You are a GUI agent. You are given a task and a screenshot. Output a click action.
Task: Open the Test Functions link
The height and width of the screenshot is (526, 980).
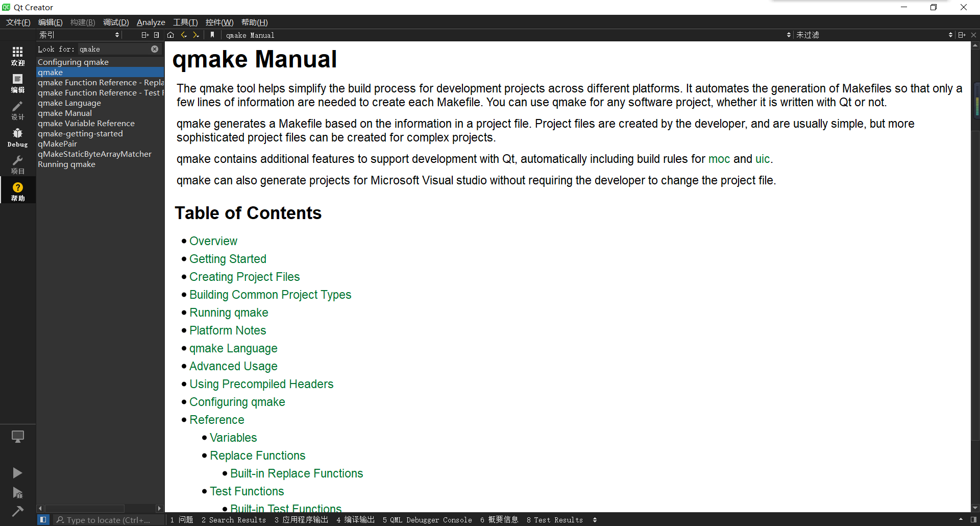click(247, 491)
